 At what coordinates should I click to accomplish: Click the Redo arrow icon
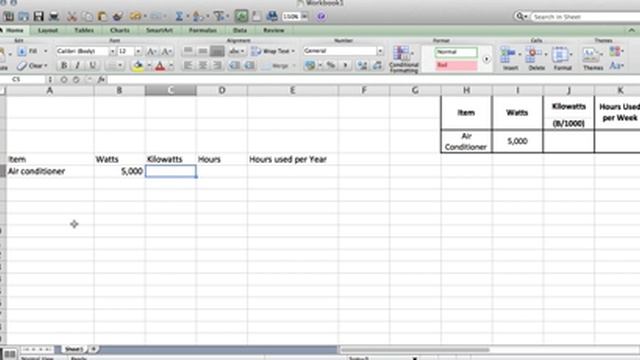[156, 16]
